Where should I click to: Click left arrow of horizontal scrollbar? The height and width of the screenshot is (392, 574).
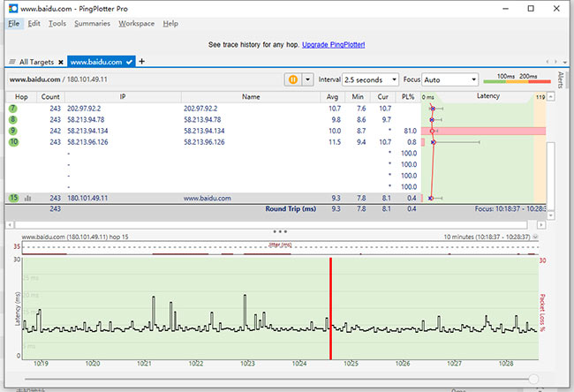tap(10, 225)
